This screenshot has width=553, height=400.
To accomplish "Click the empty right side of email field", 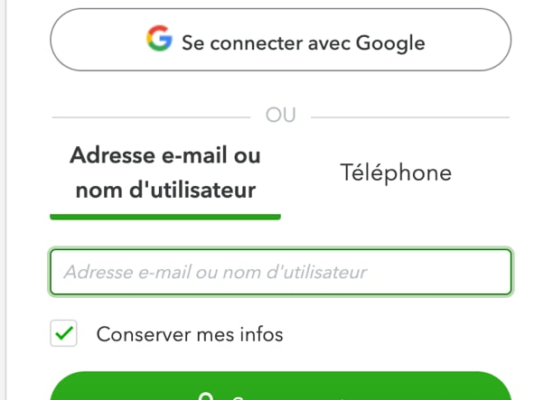I will click(x=437, y=272).
